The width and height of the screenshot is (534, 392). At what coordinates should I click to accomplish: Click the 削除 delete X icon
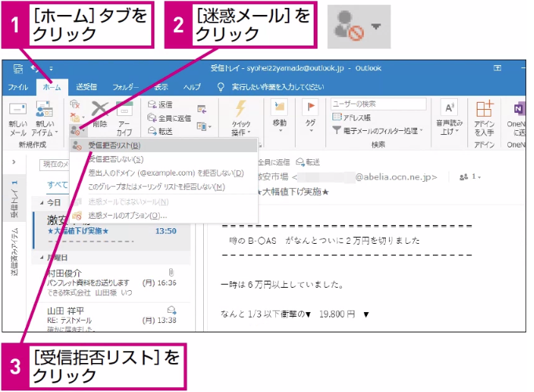pos(100,109)
